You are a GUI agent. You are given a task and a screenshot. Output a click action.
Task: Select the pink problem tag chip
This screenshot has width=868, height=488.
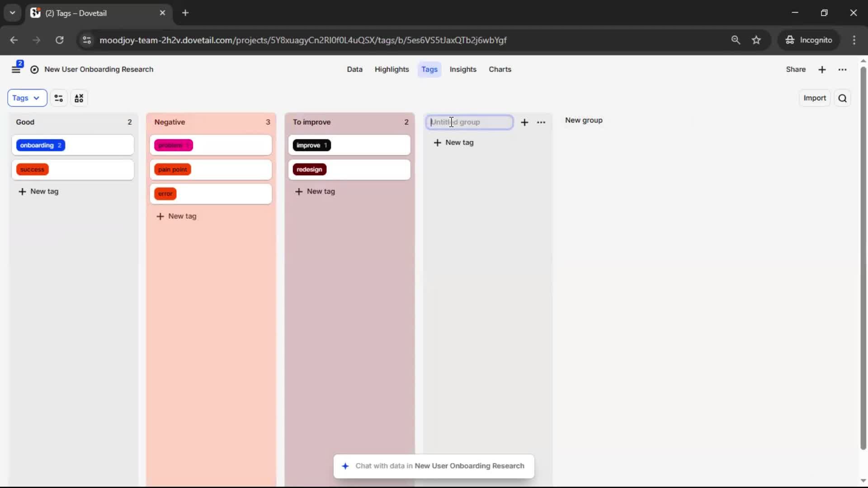click(x=174, y=145)
